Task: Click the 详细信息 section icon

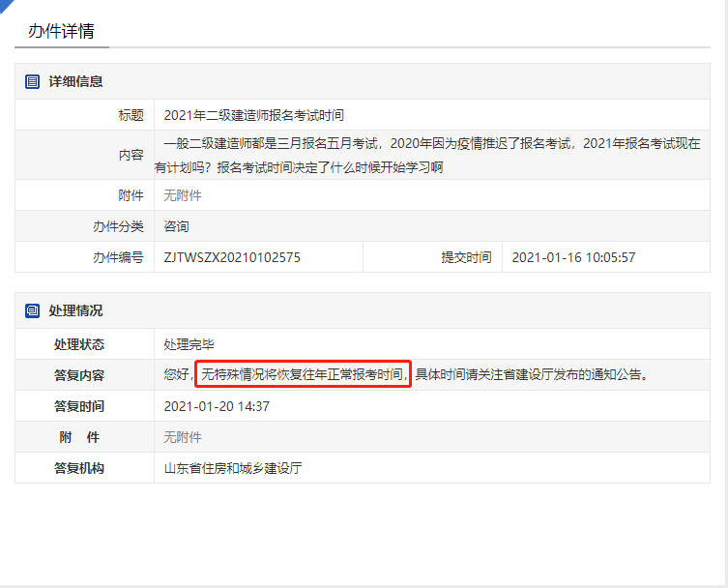Action: (x=32, y=82)
